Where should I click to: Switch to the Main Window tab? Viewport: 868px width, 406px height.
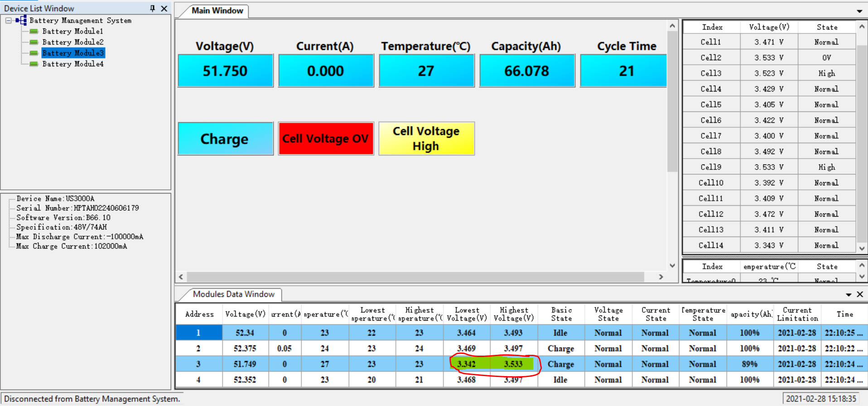217,10
